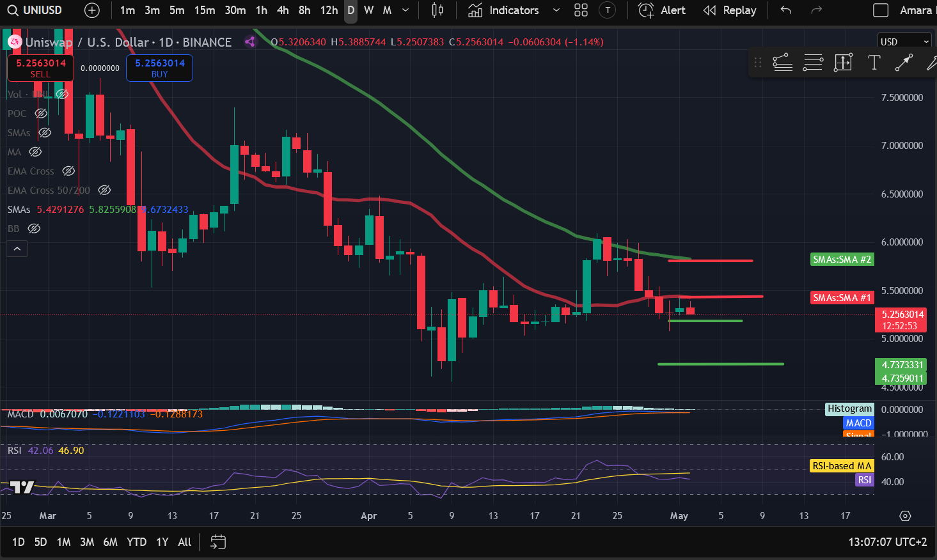Open the Indicators dialog
The image size is (937, 560).
pos(504,10)
